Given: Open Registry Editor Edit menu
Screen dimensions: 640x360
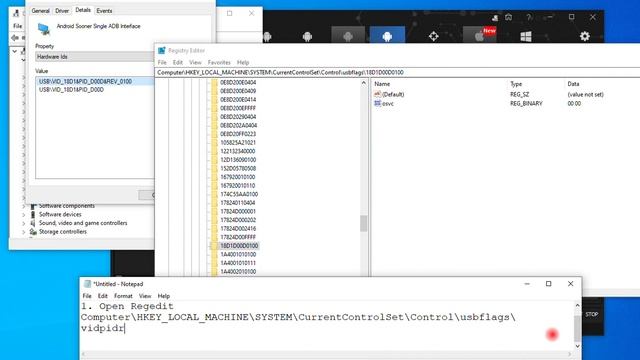Looking at the screenshot, I should [x=178, y=62].
